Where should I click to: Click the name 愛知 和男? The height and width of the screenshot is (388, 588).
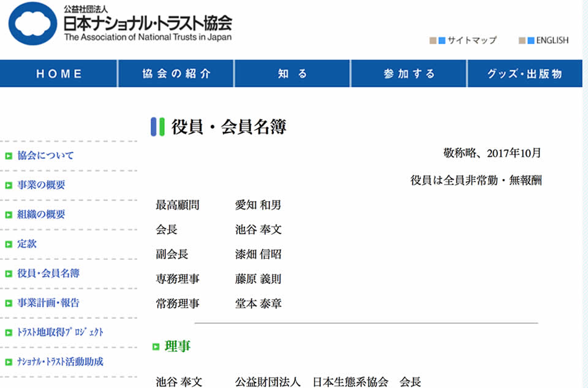tap(258, 205)
